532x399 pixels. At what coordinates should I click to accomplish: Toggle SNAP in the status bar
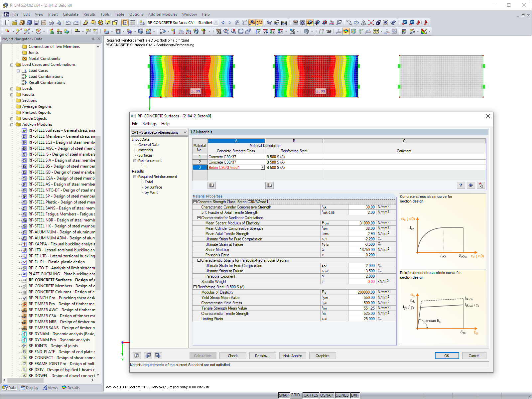[284, 395]
